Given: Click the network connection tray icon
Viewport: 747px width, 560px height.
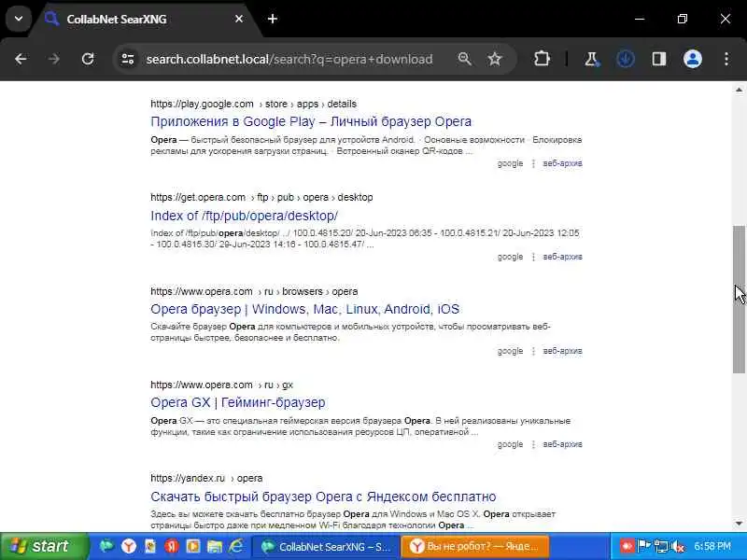Looking at the screenshot, I should [x=661, y=546].
